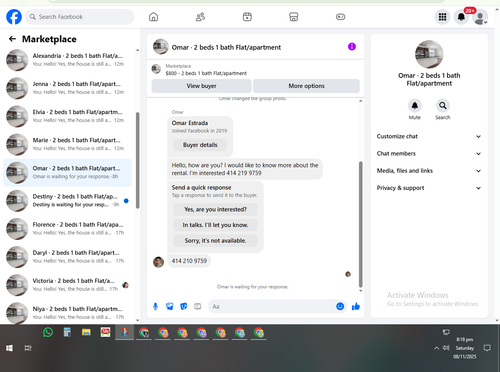Open the Calculator taskbar icon
Viewport: 500px width, 372px height.
67,332
